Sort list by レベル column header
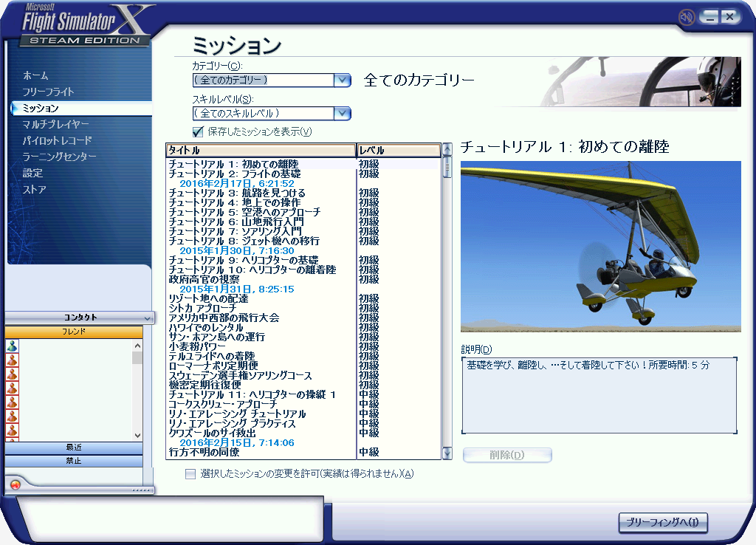Screen dimensions: 756x545 tap(398, 150)
